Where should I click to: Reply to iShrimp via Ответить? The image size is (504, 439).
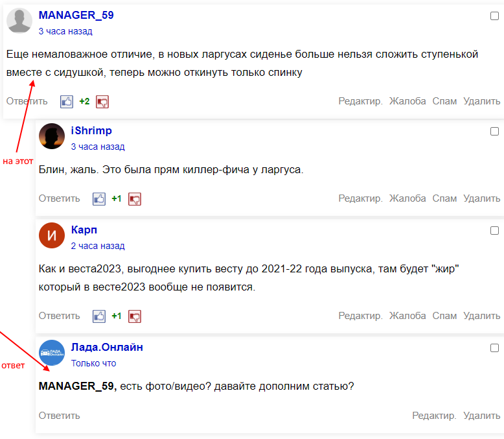(59, 198)
